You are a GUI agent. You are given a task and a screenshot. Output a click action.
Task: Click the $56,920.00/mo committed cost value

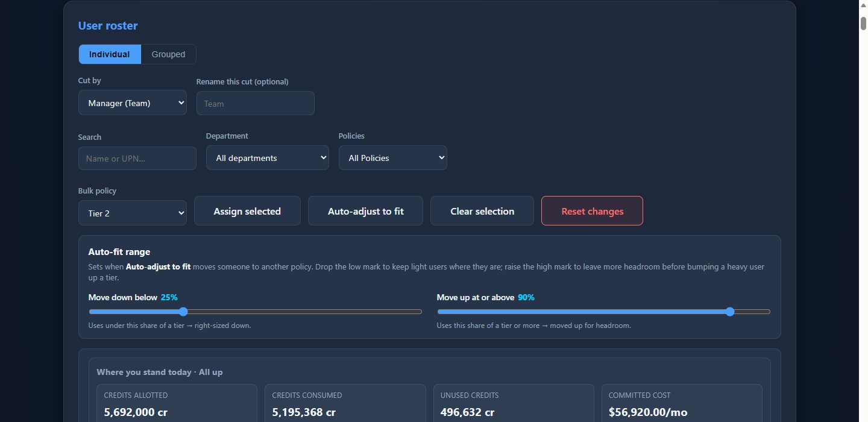coord(648,412)
